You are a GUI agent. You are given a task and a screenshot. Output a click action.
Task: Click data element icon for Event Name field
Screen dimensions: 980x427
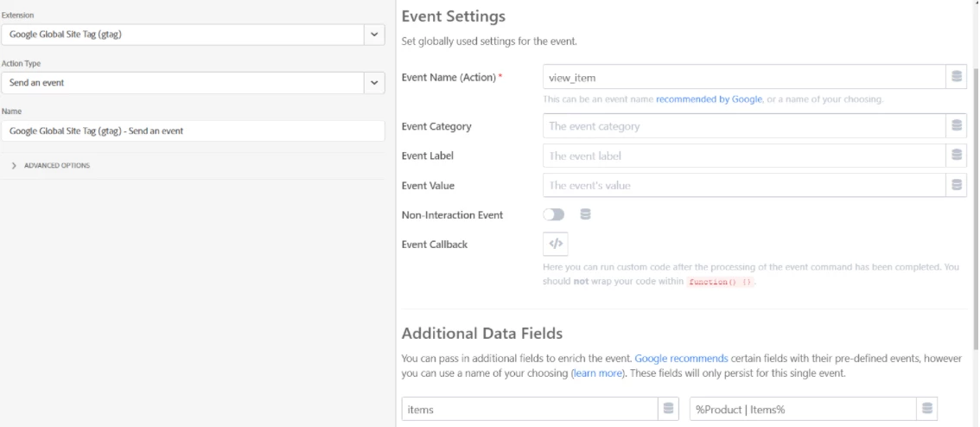[956, 77]
